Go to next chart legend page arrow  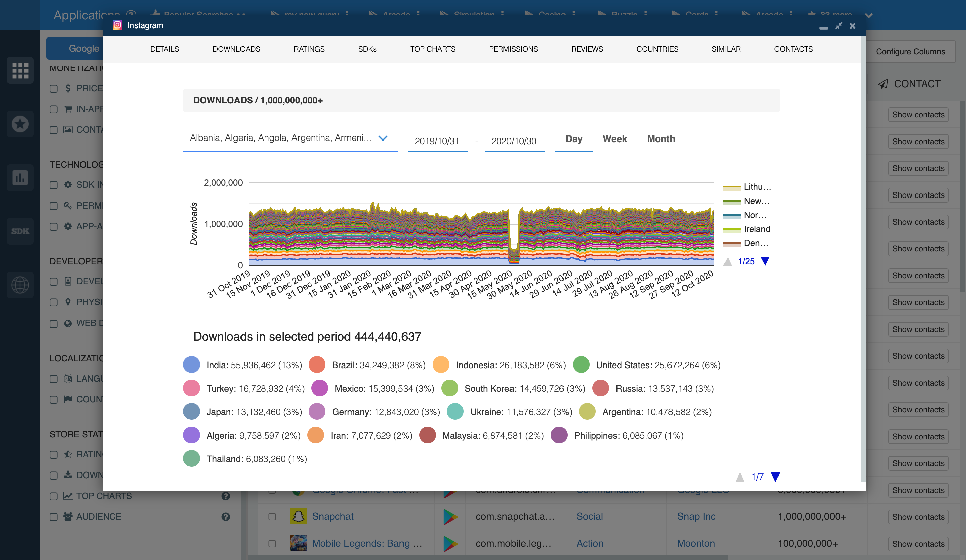pos(765,261)
